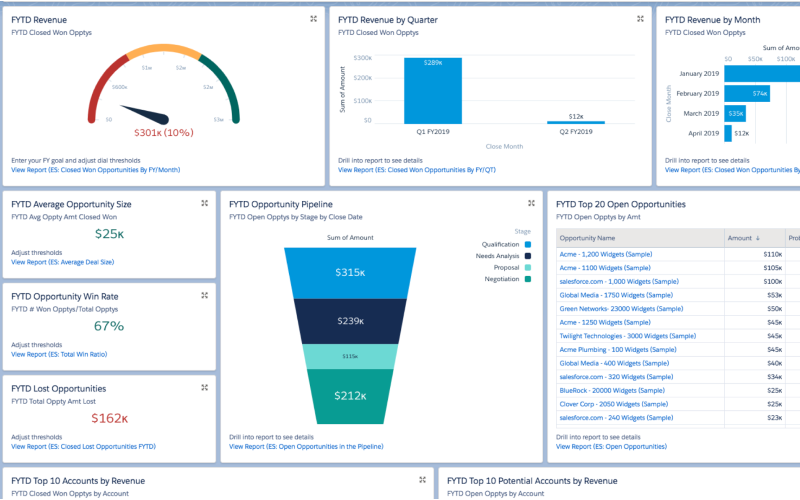Click the Qualification legend color swatch
This screenshot has width=800, height=500.
(527, 243)
